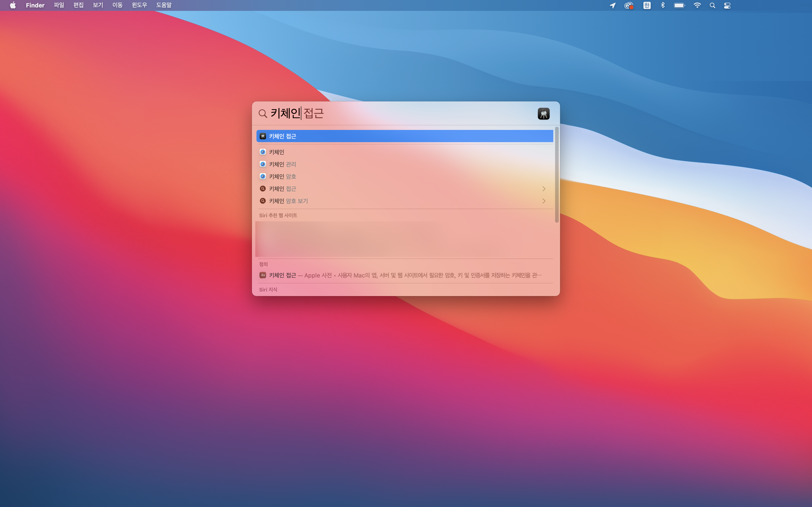Click the Spotlight magnifier icon in the menu bar
812x507 pixels.
click(x=712, y=5)
